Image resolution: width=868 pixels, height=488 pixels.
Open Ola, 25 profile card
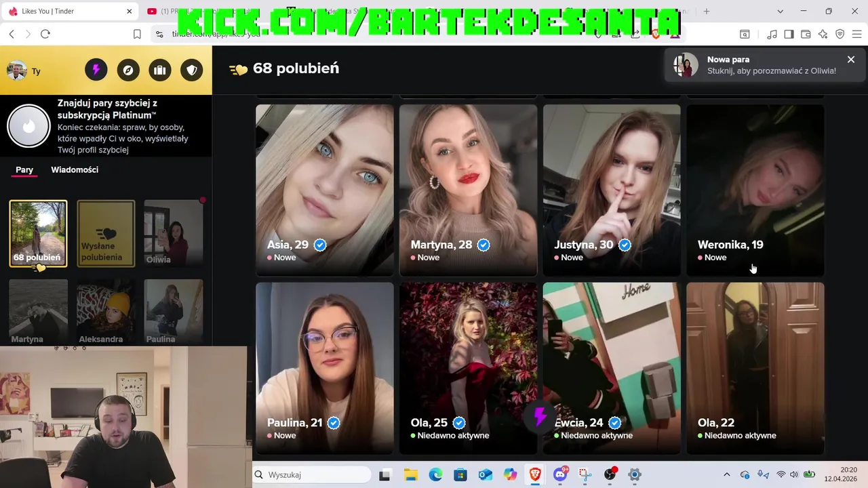click(x=468, y=369)
